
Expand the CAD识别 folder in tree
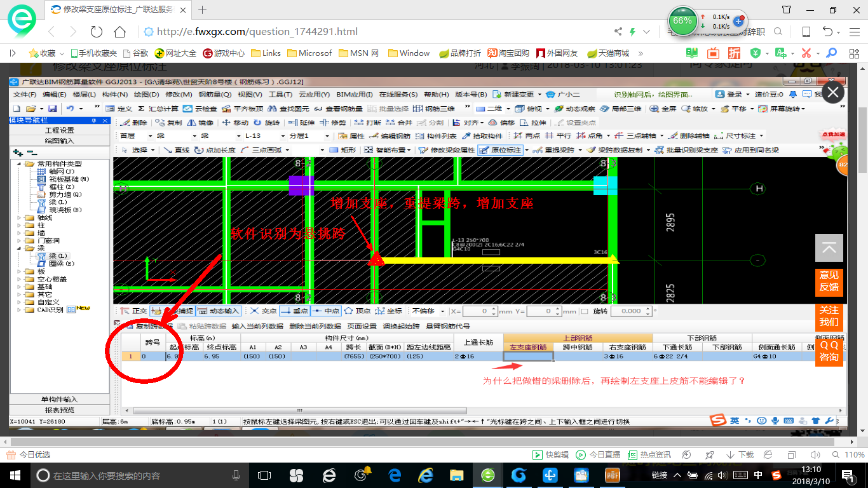tap(20, 309)
